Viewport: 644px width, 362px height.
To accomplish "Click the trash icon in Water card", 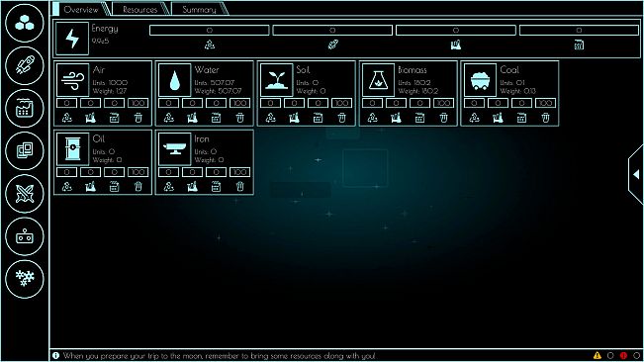I will click(239, 119).
